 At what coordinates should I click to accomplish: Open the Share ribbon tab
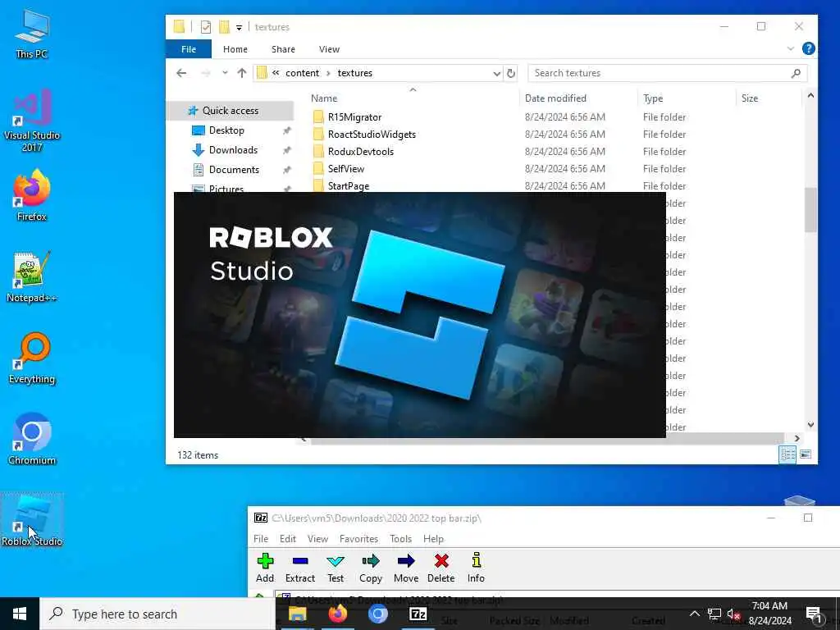point(283,48)
